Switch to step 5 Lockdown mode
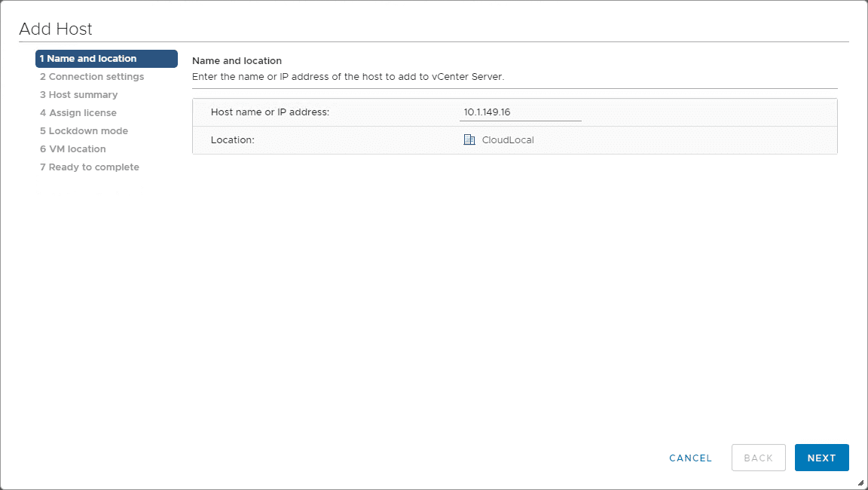Viewport: 868px width, 490px height. click(x=84, y=131)
